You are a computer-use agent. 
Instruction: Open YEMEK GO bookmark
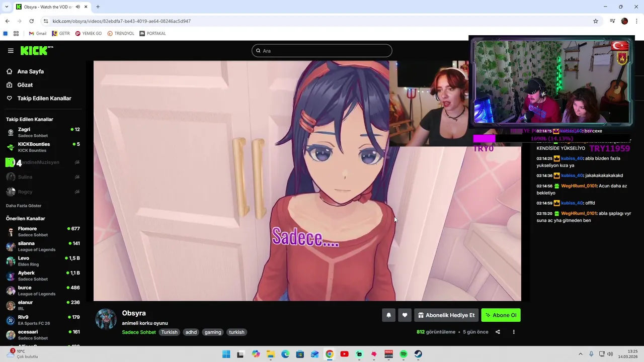[x=89, y=34]
